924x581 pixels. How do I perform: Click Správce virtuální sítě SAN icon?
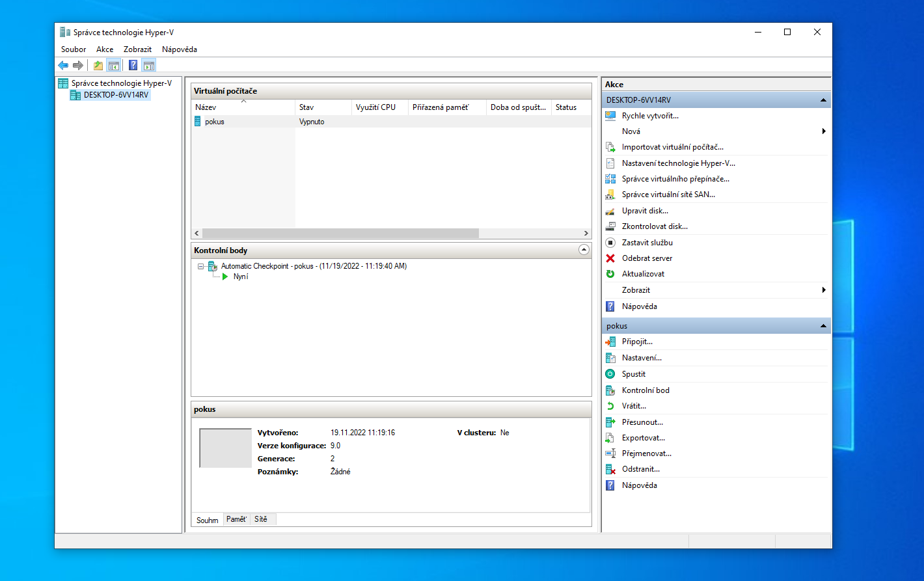point(610,195)
